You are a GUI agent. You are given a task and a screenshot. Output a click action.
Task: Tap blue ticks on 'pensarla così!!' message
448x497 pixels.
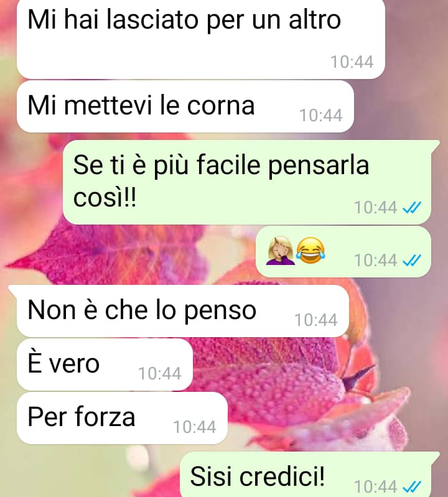tap(411, 208)
